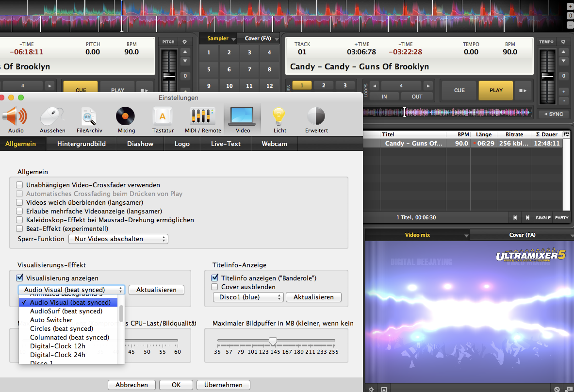Image resolution: width=574 pixels, height=392 pixels.
Task: Select the Tastatur keyboard icon
Action: [x=163, y=120]
